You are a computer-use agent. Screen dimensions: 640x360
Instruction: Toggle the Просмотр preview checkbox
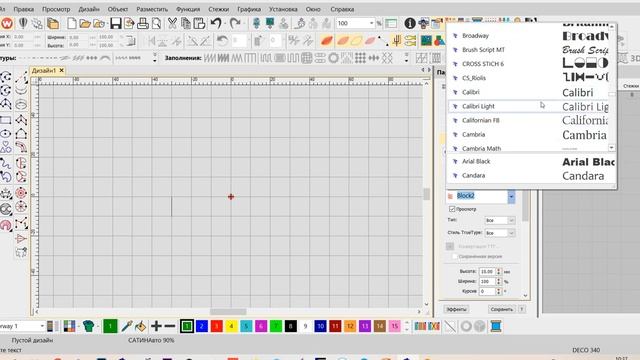click(x=452, y=209)
